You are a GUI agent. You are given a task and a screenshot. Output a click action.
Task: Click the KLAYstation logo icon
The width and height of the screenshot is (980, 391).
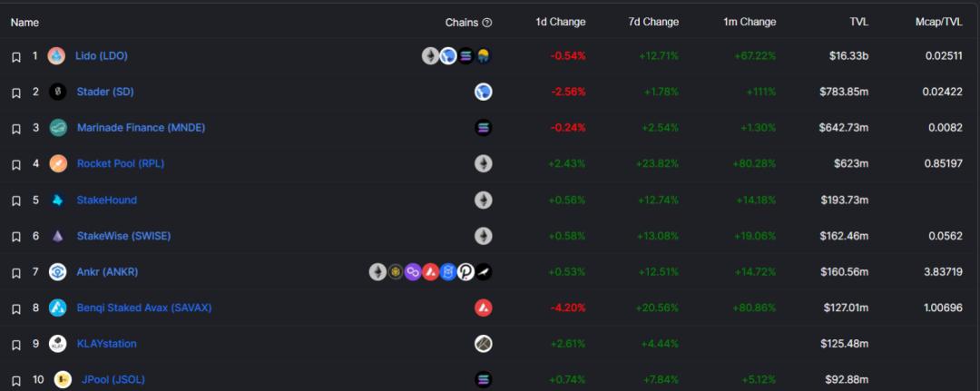pos(57,344)
